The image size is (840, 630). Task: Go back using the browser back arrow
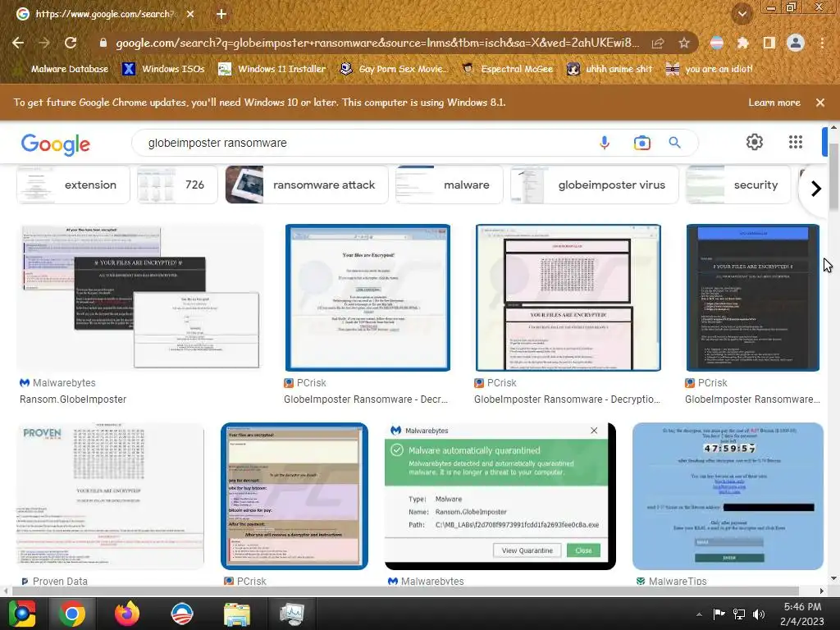(x=18, y=43)
